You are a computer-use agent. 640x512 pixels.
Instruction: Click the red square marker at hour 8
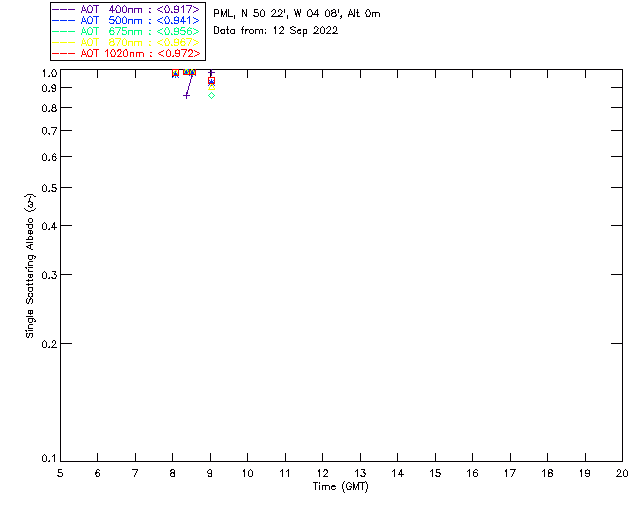coord(175,74)
